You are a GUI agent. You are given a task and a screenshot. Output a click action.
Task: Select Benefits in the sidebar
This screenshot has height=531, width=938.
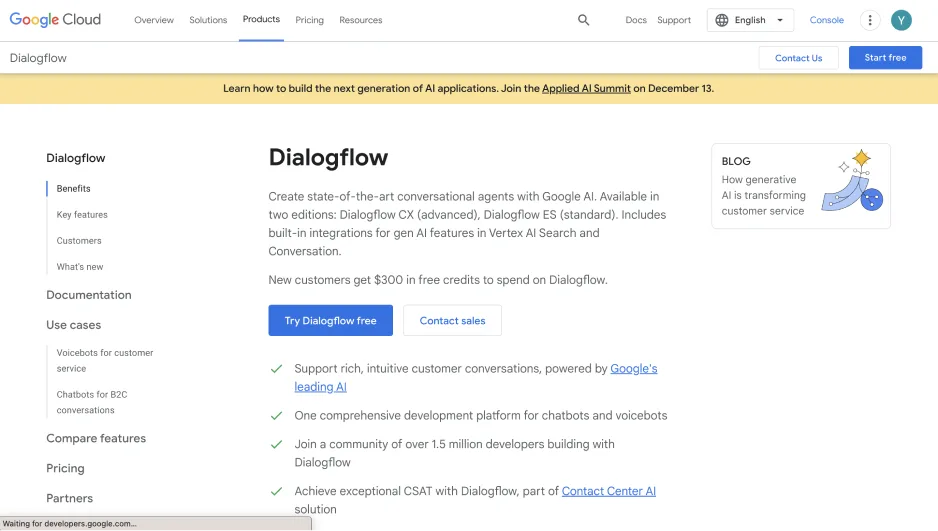click(x=74, y=188)
